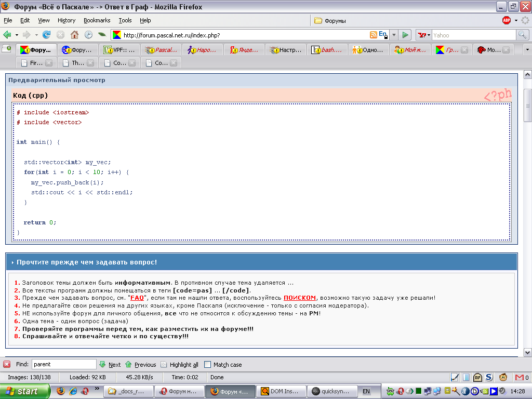
Task: Click the Home toolbar icon
Action: [74, 35]
